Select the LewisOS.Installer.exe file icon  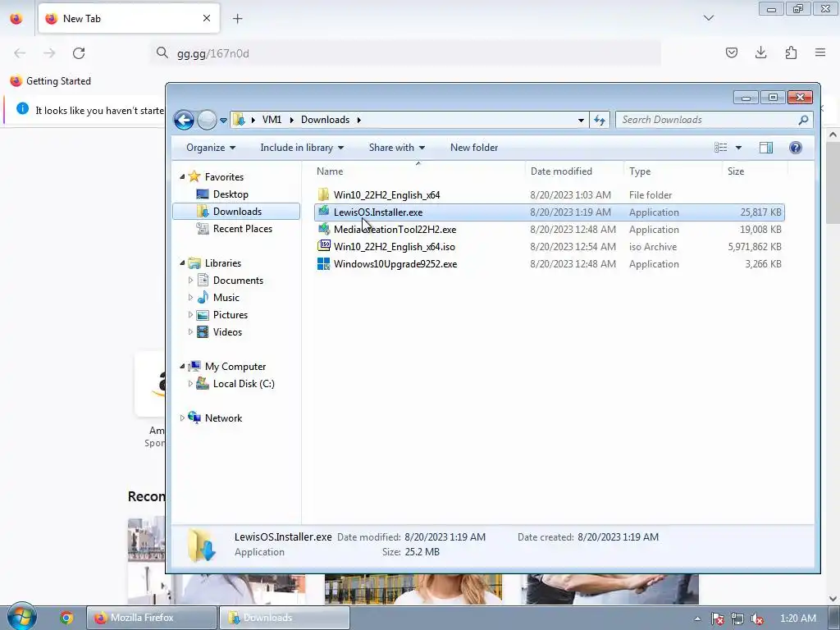[x=323, y=212]
